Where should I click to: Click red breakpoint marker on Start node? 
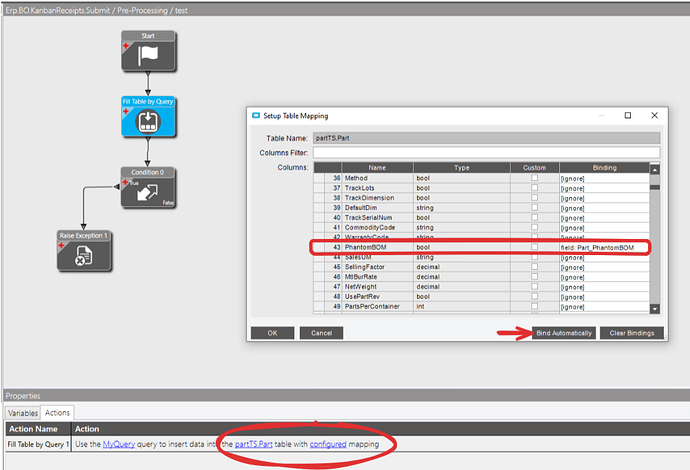[126, 46]
